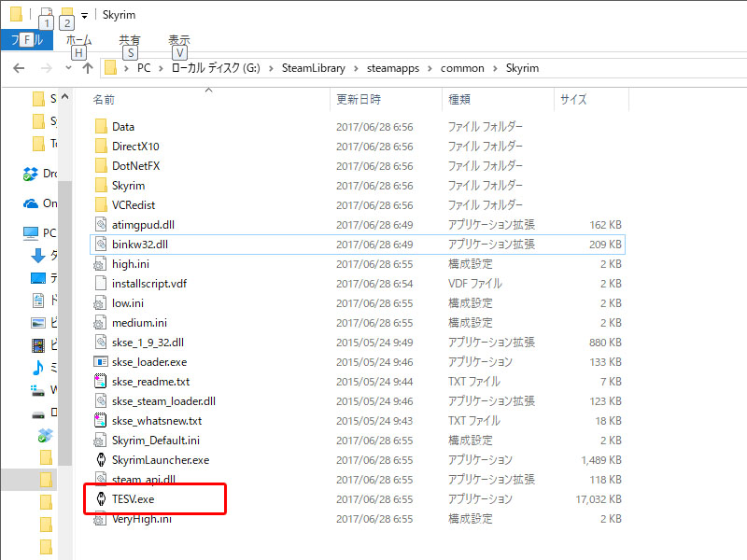Select the medium.ini file icon
This screenshot has width=747, height=560.
tap(101, 322)
